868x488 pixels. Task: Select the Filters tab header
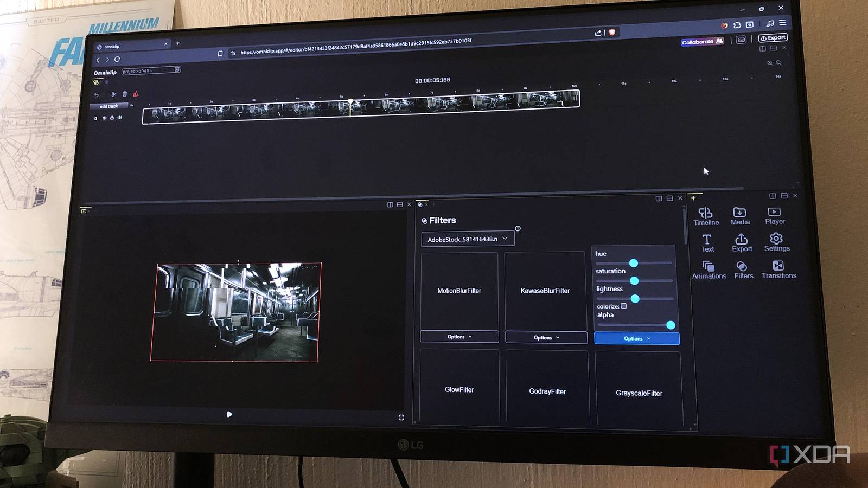click(x=441, y=220)
